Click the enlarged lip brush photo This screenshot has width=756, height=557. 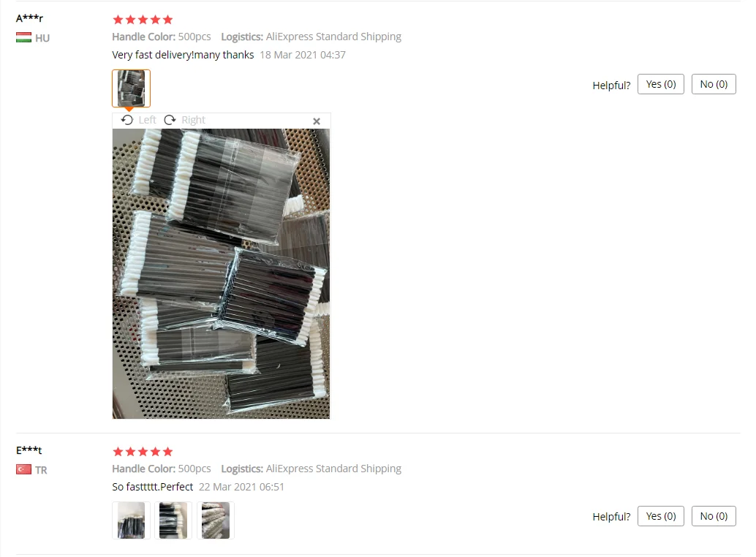(x=222, y=273)
